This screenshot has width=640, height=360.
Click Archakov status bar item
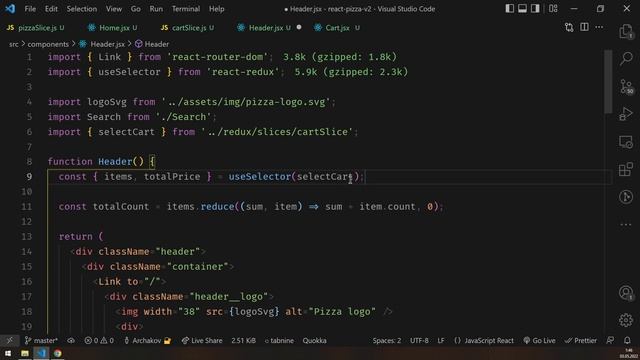point(147,340)
